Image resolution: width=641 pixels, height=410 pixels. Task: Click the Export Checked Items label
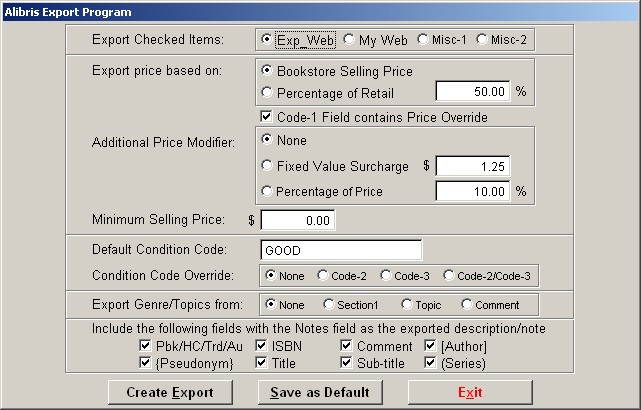pyautogui.click(x=158, y=39)
